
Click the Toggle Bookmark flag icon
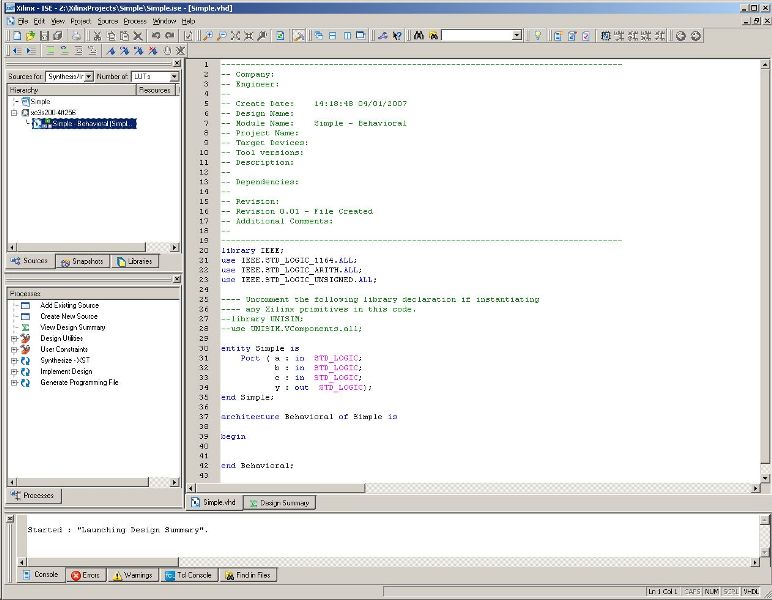click(x=111, y=50)
